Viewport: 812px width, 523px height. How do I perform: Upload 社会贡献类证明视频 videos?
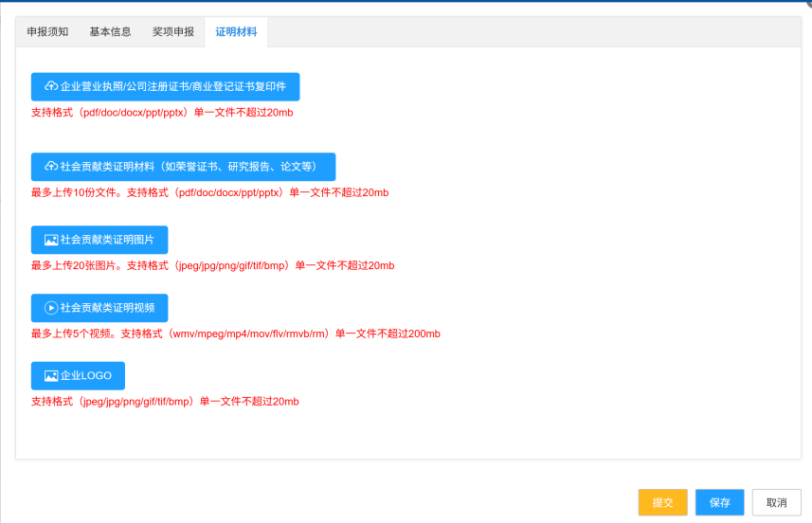tap(99, 308)
